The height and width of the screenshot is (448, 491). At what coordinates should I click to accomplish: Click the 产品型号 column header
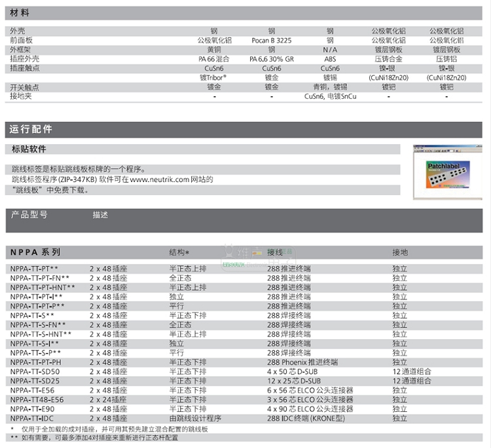pos(29,215)
